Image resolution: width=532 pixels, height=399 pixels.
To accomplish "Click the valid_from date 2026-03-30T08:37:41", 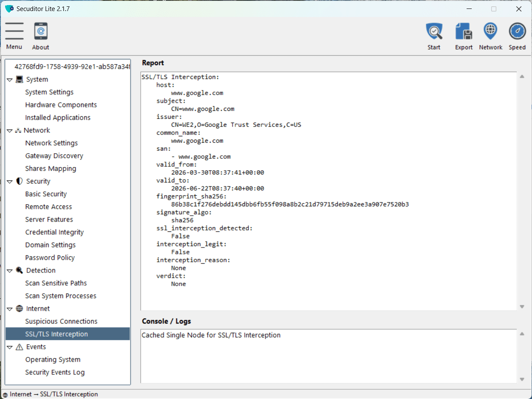I will click(x=217, y=172).
